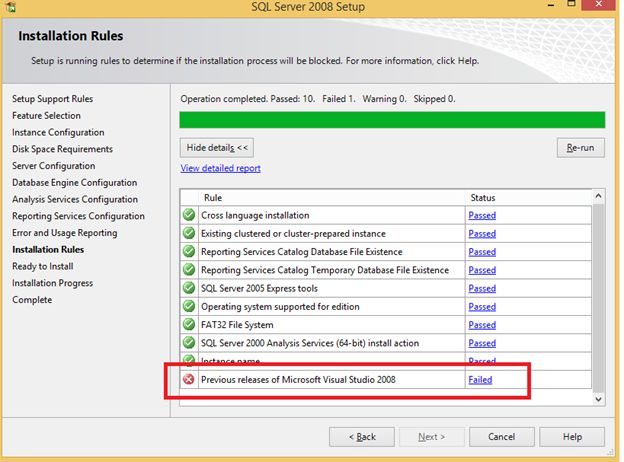Image resolution: width=624 pixels, height=462 pixels.
Task: Select Error and Usage Reporting step
Action: [64, 232]
